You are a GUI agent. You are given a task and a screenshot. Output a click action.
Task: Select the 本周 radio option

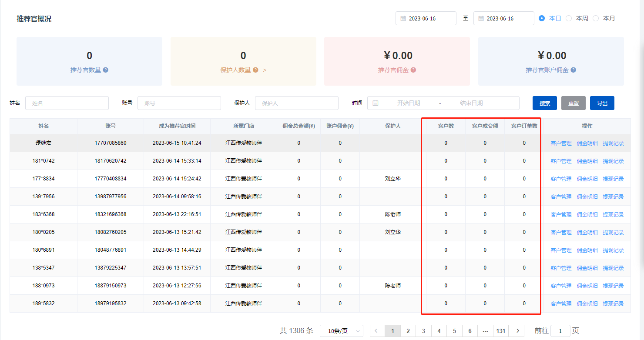tap(577, 18)
